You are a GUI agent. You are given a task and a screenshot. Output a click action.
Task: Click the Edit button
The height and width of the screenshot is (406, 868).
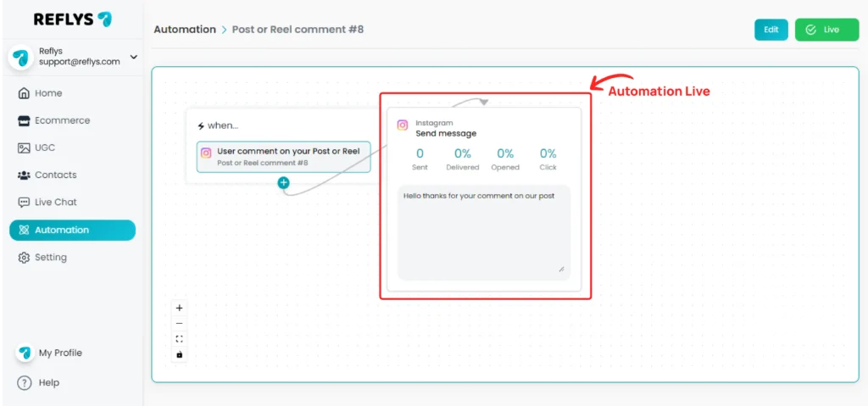(771, 30)
